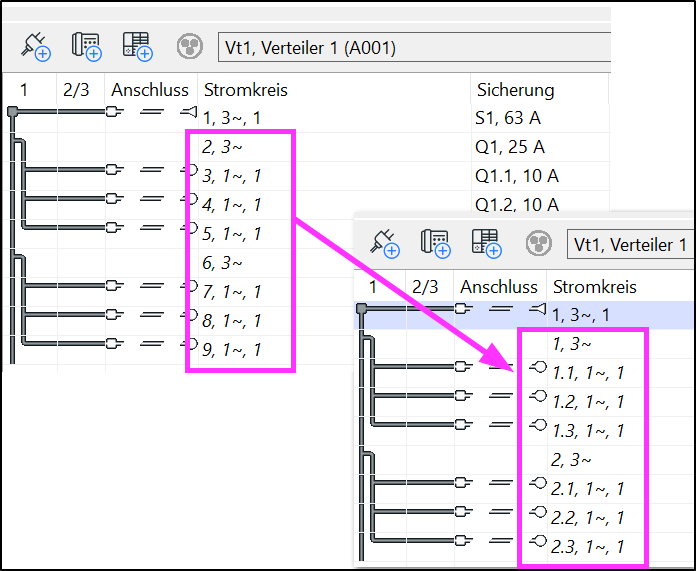Select circuit row '1.1, 1~, 1'
The image size is (696, 571).
pos(588,373)
